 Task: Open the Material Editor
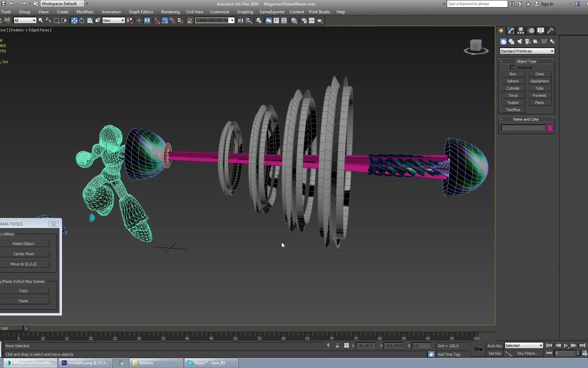[x=295, y=20]
